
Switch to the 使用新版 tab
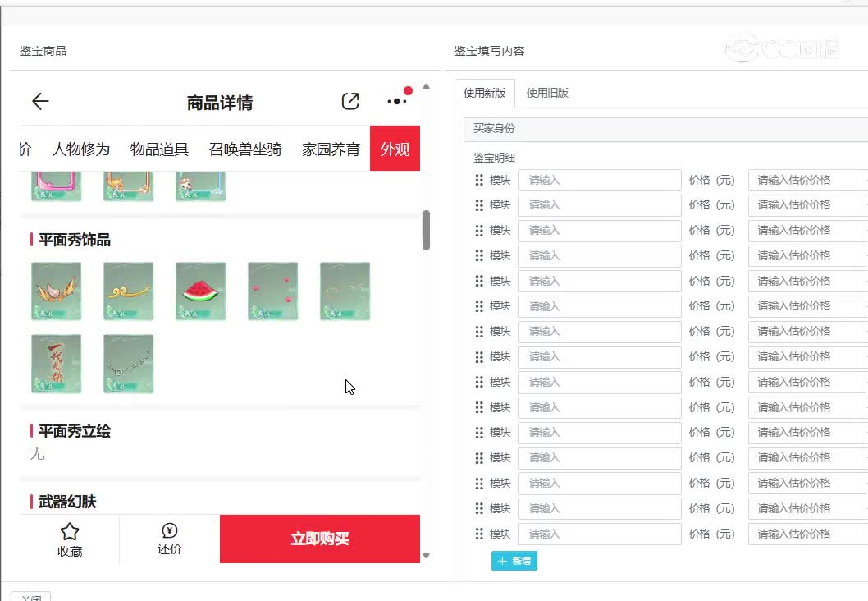click(485, 93)
